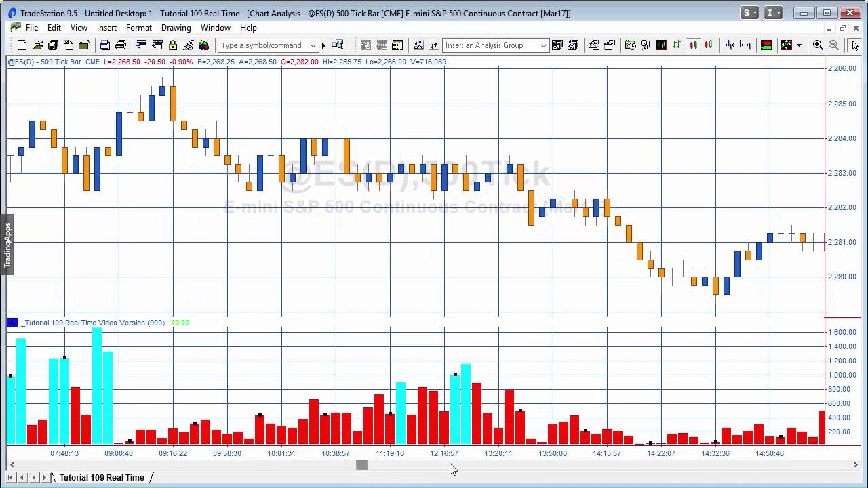Click the increase bar spacing icon
This screenshot has width=868, height=488.
[745, 45]
